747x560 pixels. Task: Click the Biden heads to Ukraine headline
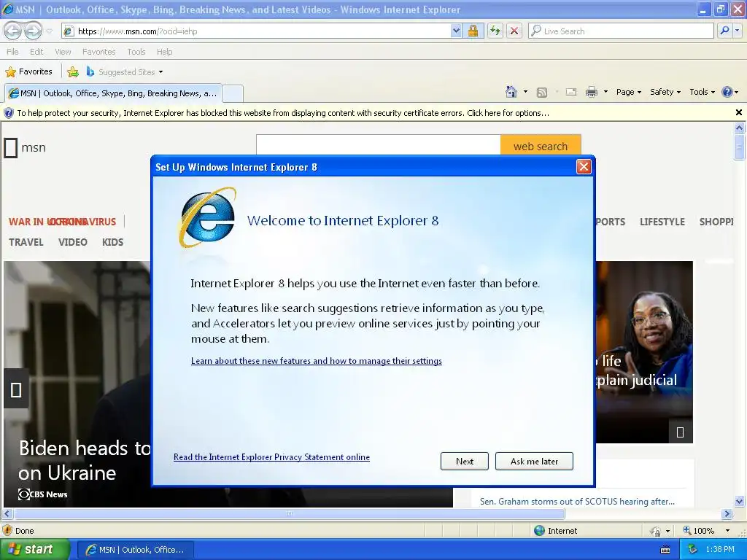(x=85, y=460)
